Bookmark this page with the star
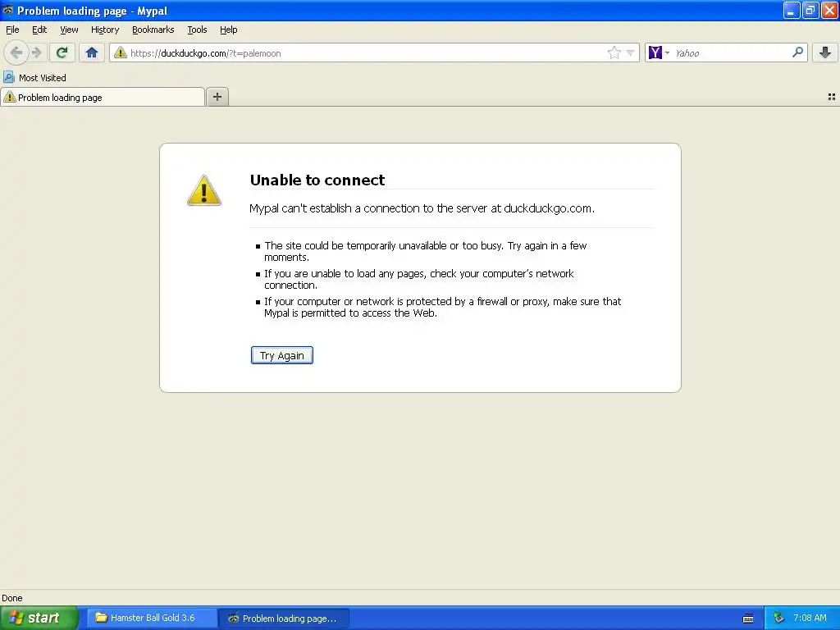840x630 pixels. (614, 52)
